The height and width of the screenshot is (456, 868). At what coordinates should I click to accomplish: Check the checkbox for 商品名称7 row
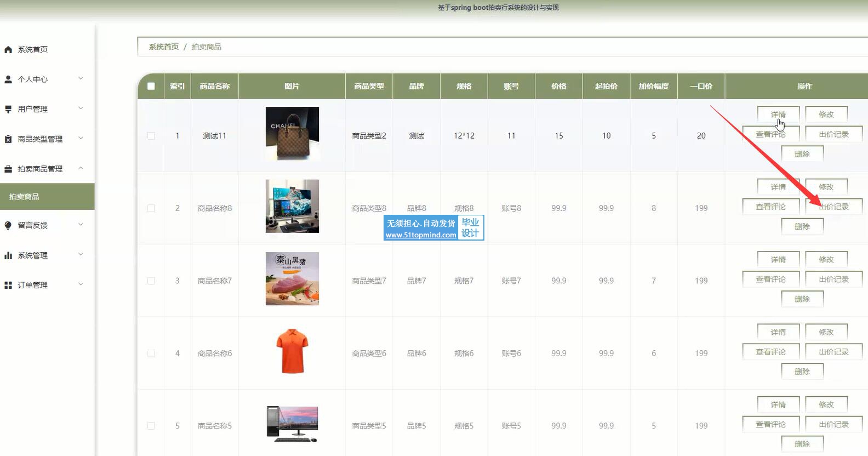[x=151, y=281]
